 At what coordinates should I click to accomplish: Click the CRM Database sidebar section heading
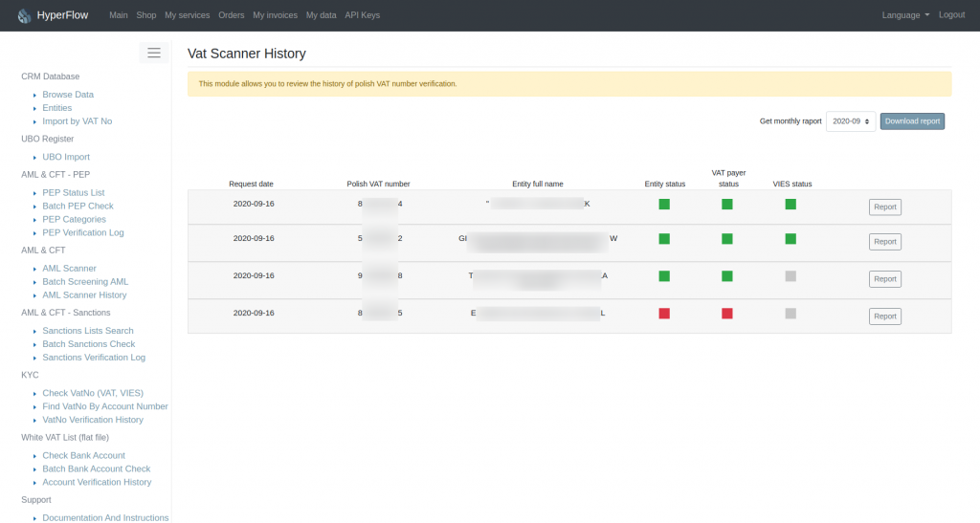pyautogui.click(x=51, y=76)
